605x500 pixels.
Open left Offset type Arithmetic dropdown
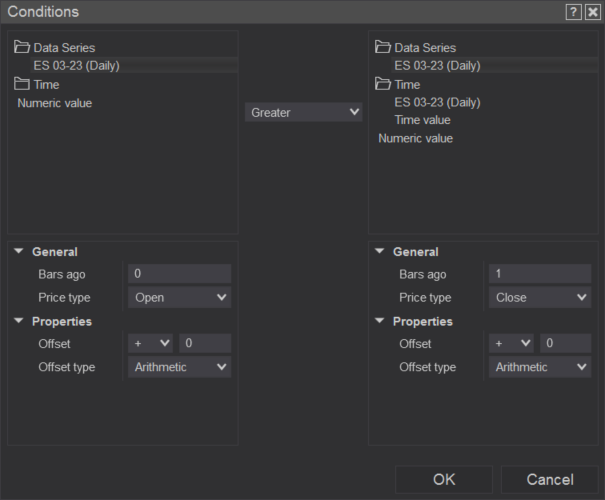[179, 367]
